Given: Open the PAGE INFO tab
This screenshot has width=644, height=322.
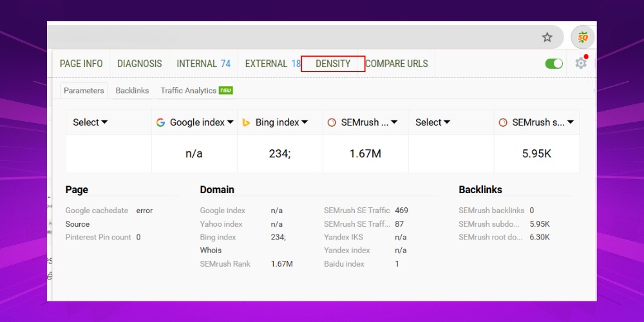Looking at the screenshot, I should tap(81, 64).
